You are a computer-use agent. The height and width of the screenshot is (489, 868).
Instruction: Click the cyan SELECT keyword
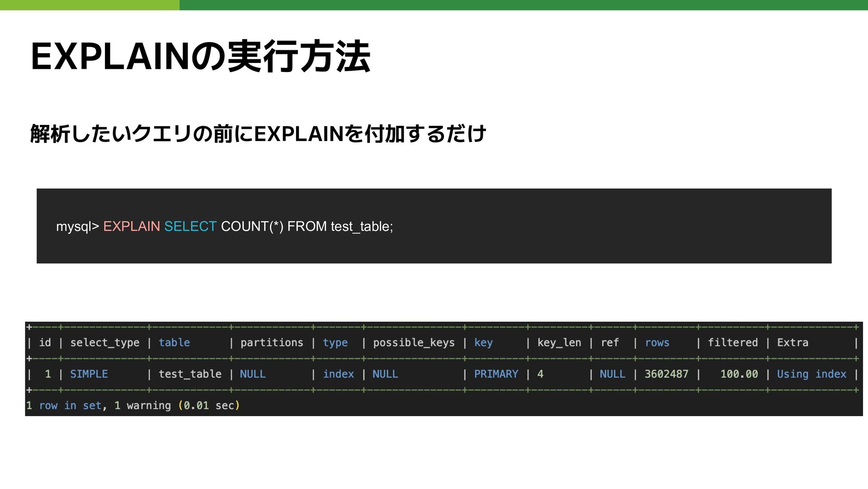(x=190, y=226)
